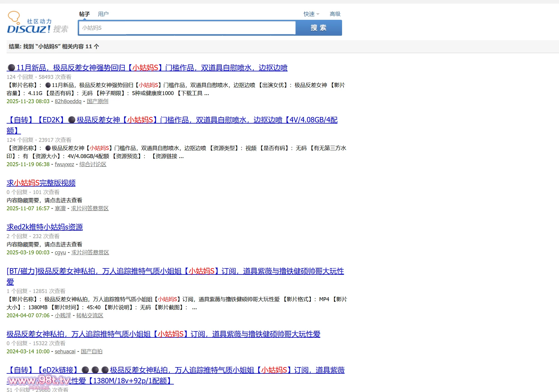This screenshot has height=392, width=559.
Task: Open the result beginning with [BT/磁力]
Action: tap(175, 271)
